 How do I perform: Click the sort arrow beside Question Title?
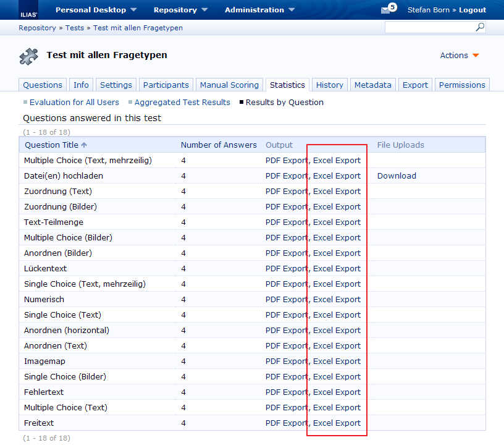(84, 145)
